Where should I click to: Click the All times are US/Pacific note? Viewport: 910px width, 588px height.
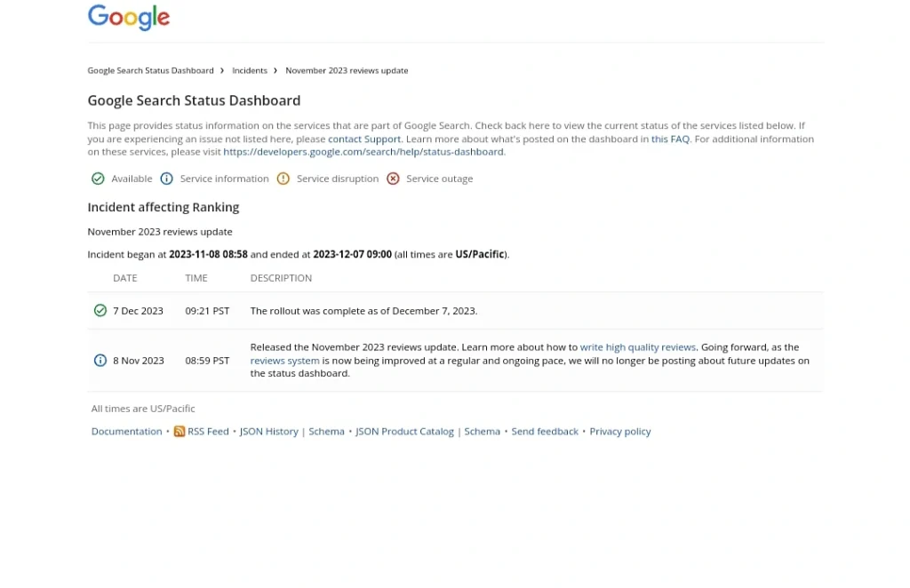tap(143, 409)
